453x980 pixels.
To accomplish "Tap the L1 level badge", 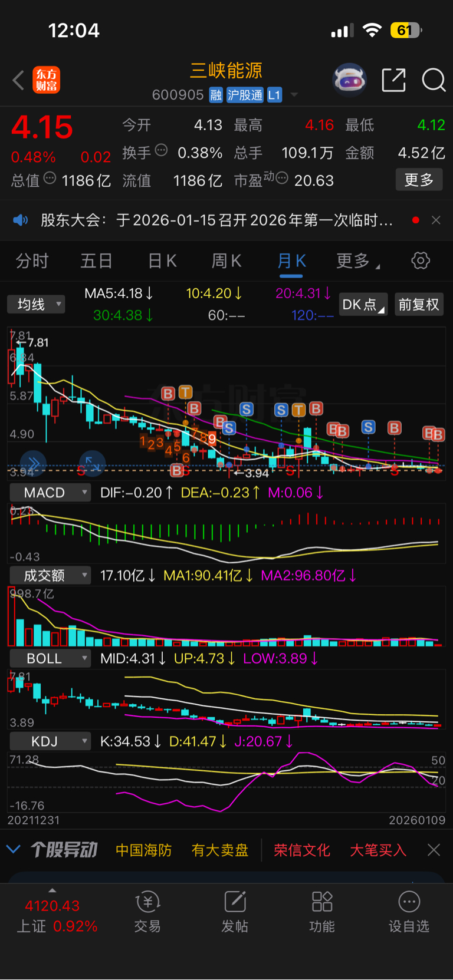I will [x=274, y=95].
